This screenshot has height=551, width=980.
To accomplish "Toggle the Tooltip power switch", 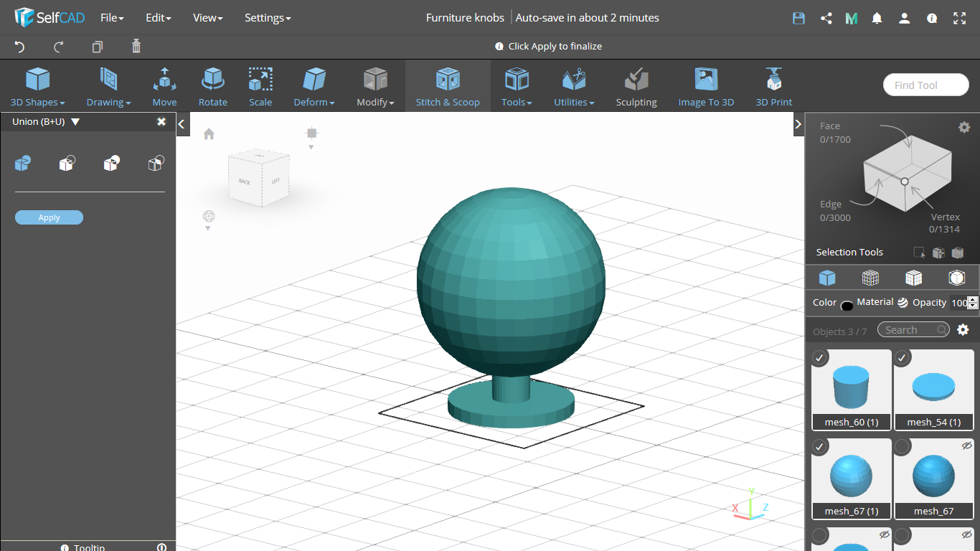I will [161, 547].
